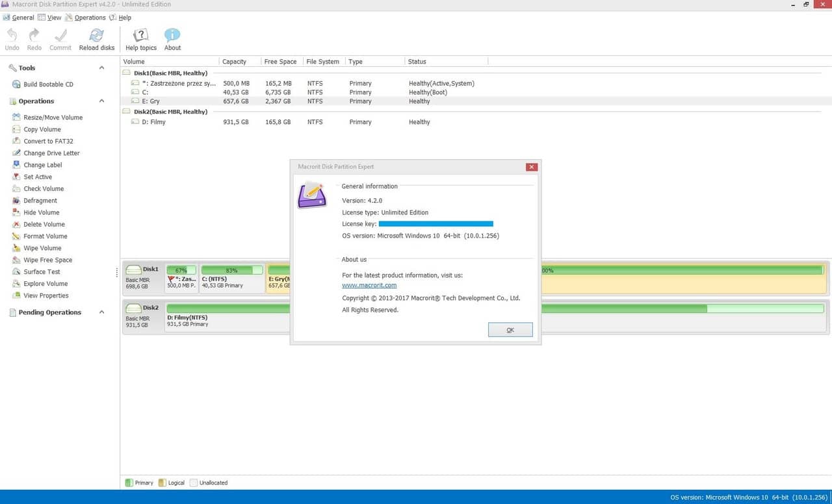Screen dimensions: 832x504
Task: Click the Primary legend color swatch
Action: click(x=129, y=483)
